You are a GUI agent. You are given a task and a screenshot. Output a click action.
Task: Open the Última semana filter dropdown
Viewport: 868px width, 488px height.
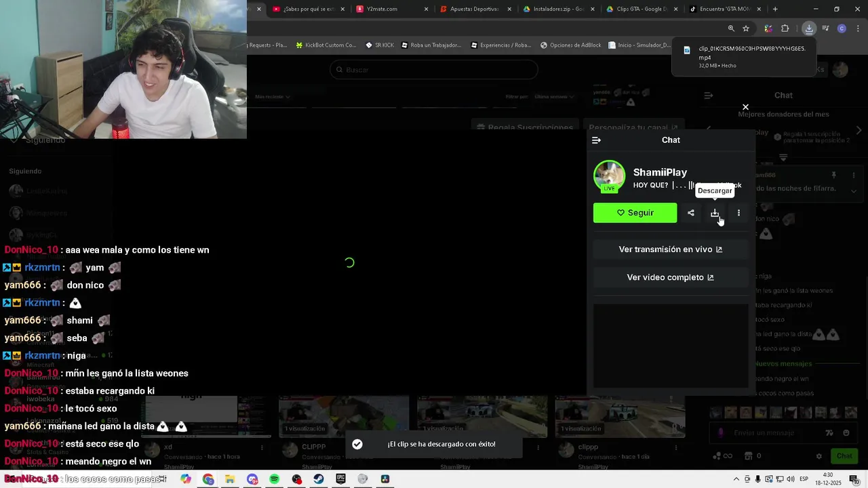[554, 97]
